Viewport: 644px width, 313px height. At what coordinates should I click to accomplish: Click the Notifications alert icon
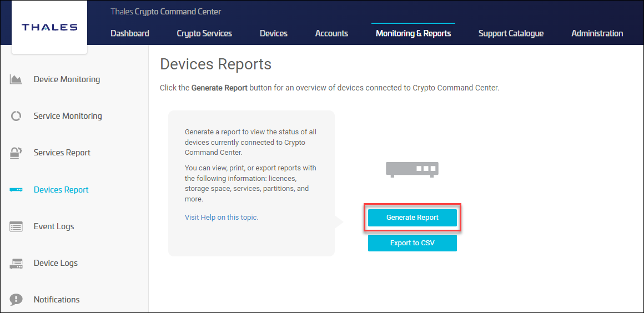coord(16,300)
